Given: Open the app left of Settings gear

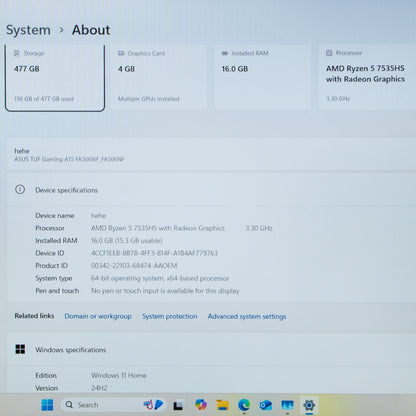Looking at the screenshot, I should pos(287,405).
